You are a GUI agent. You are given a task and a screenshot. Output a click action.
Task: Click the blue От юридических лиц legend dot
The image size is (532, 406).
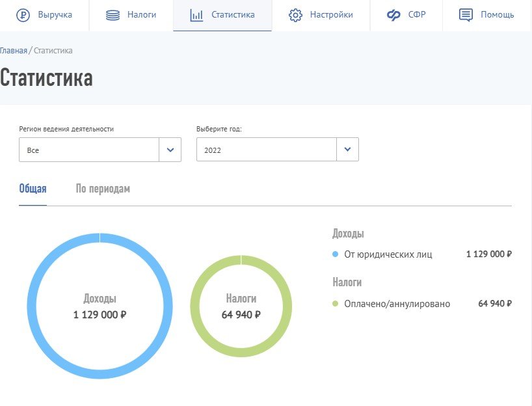[336, 254]
